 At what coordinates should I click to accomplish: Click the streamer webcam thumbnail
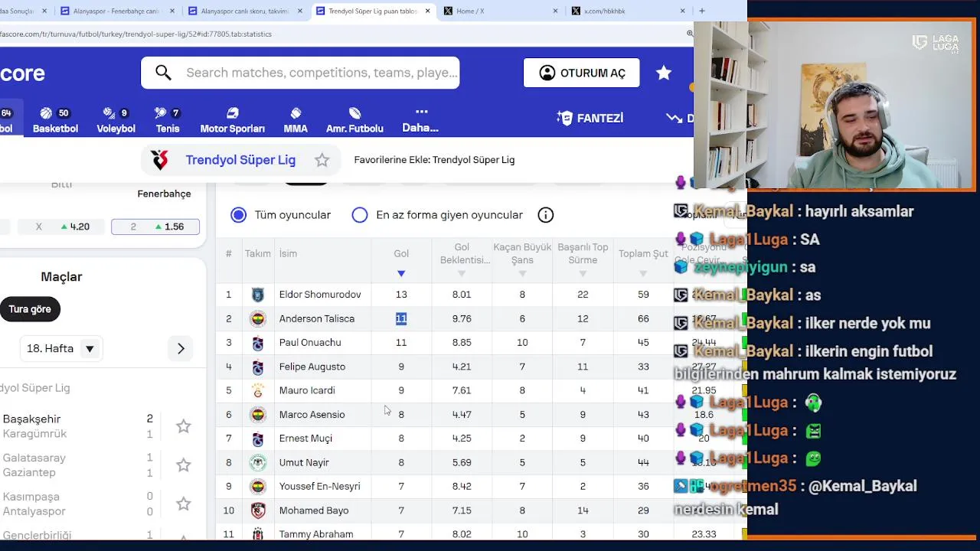click(x=835, y=103)
